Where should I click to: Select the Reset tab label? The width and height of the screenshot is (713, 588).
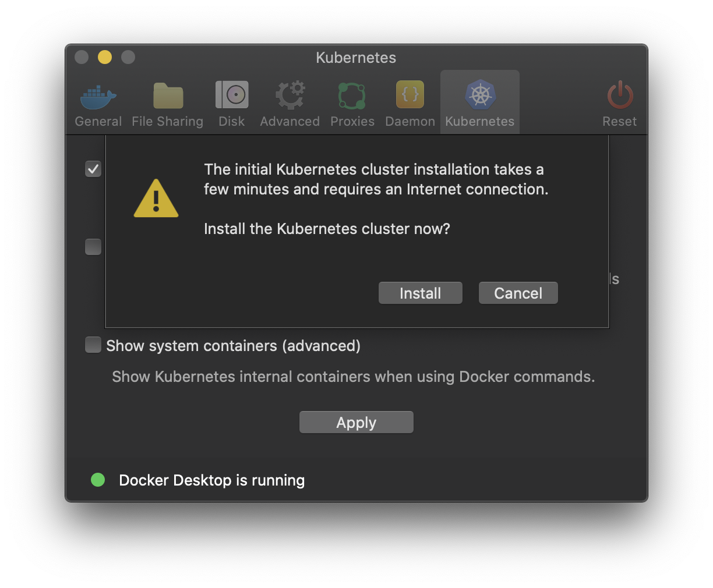pyautogui.click(x=619, y=121)
